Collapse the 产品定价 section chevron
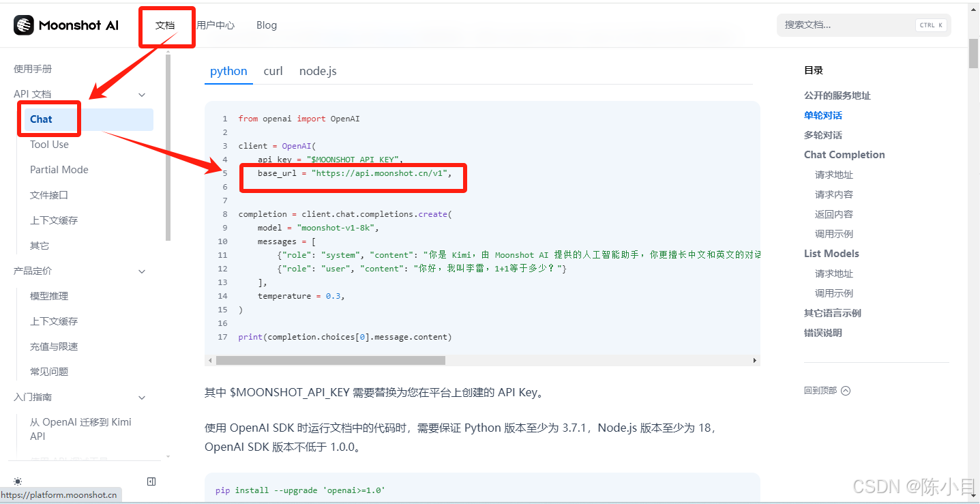The height and width of the screenshot is (504, 980). pyautogui.click(x=142, y=271)
